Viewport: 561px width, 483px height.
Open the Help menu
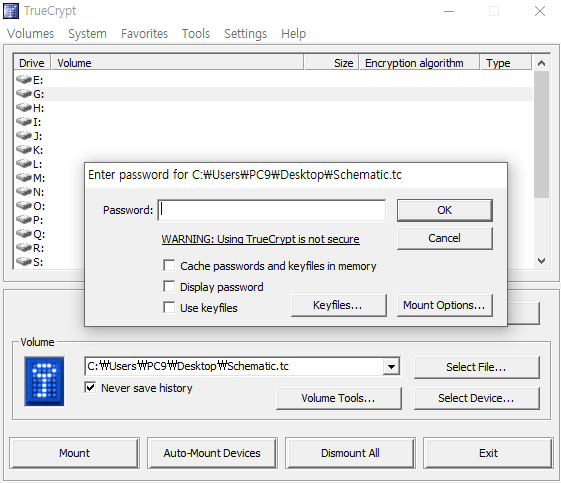[293, 34]
